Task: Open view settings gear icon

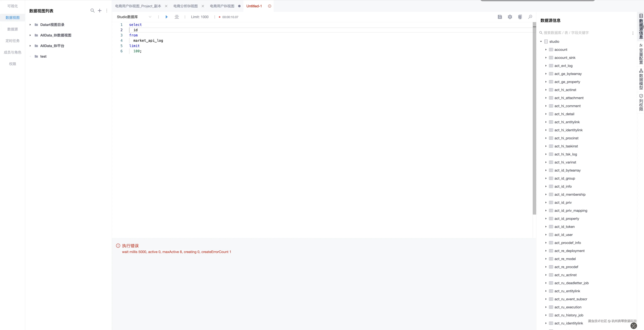Action: 510,17
